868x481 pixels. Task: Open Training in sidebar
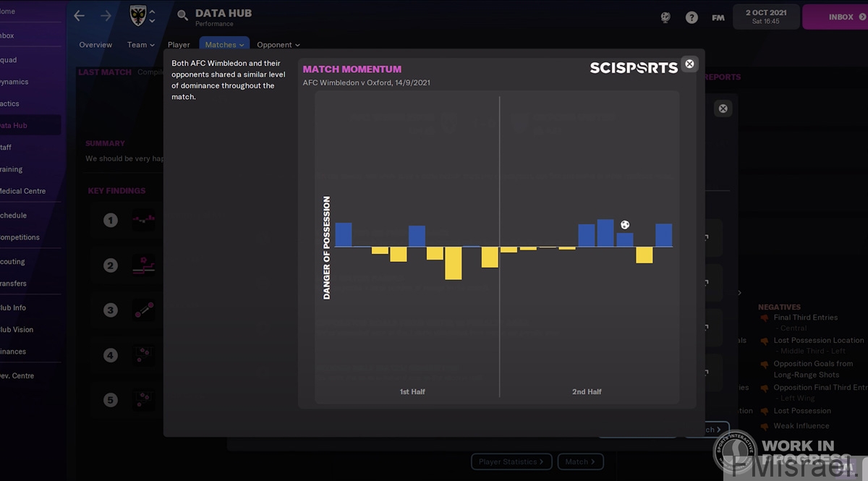coord(11,169)
